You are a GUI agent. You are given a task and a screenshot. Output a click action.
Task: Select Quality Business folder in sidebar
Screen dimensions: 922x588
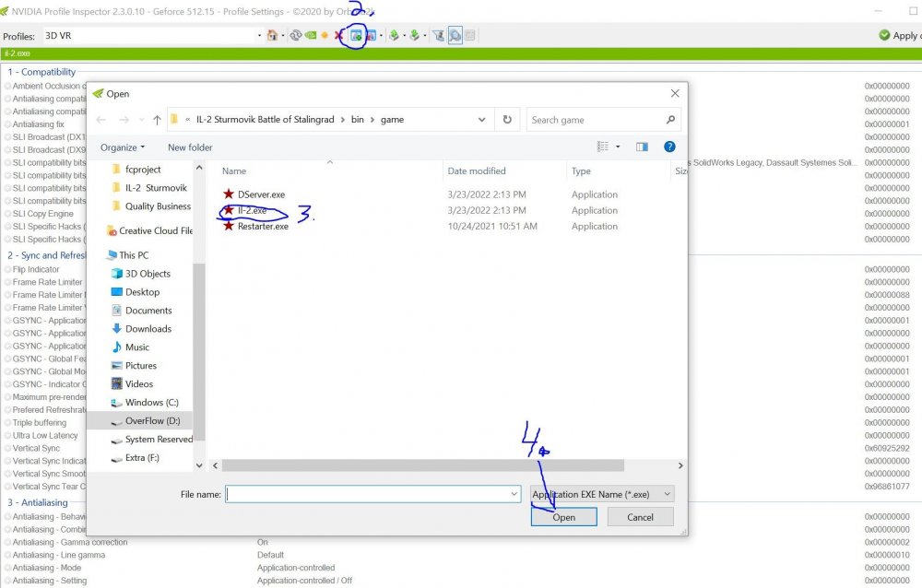(x=158, y=206)
